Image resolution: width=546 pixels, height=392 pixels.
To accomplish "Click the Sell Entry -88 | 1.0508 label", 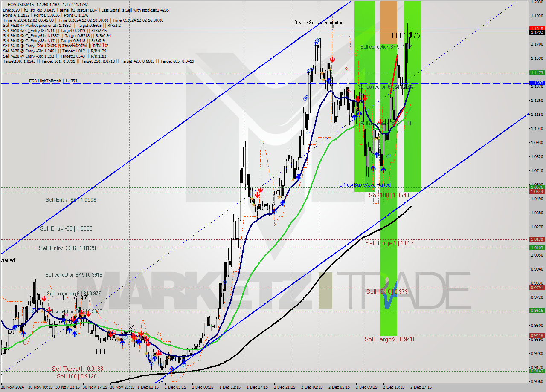I will [71, 199].
